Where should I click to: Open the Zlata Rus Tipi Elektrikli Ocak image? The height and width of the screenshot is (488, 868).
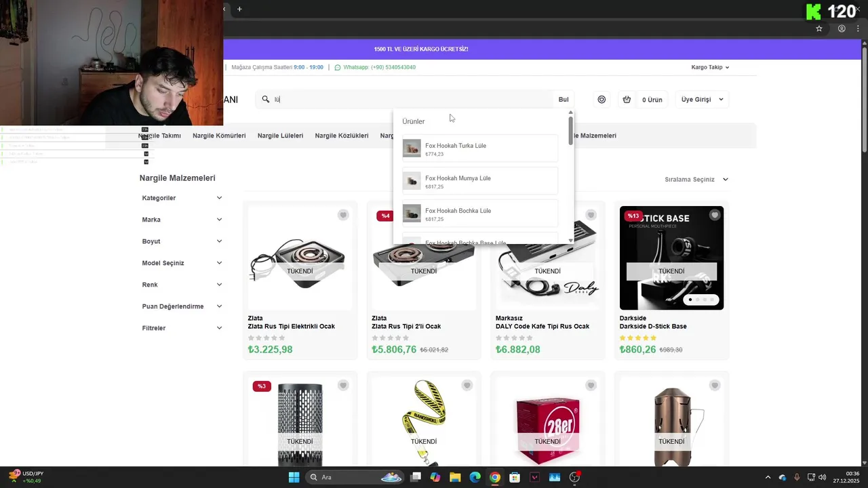[300, 258]
